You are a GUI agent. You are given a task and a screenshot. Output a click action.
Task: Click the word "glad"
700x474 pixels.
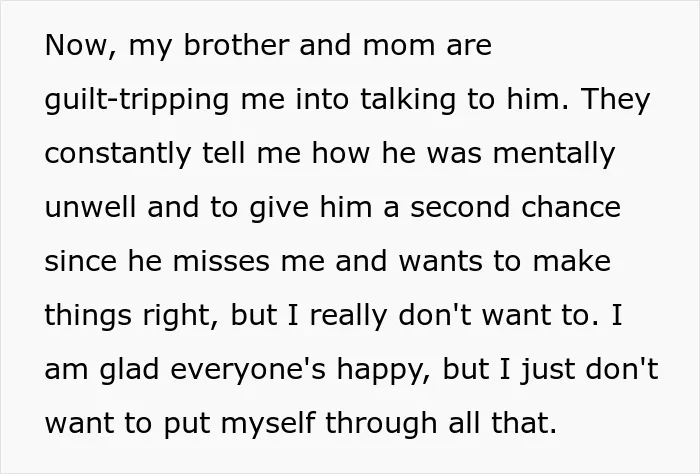click(129, 370)
